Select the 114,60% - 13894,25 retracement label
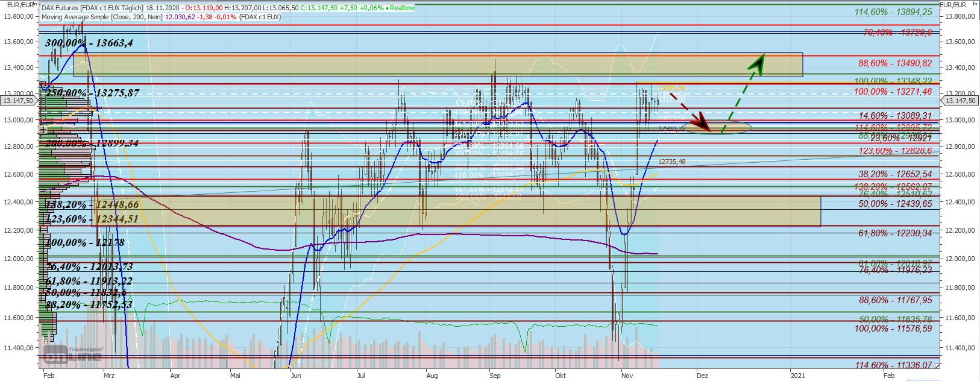Screen dimensions: 980x381 coord(893,12)
